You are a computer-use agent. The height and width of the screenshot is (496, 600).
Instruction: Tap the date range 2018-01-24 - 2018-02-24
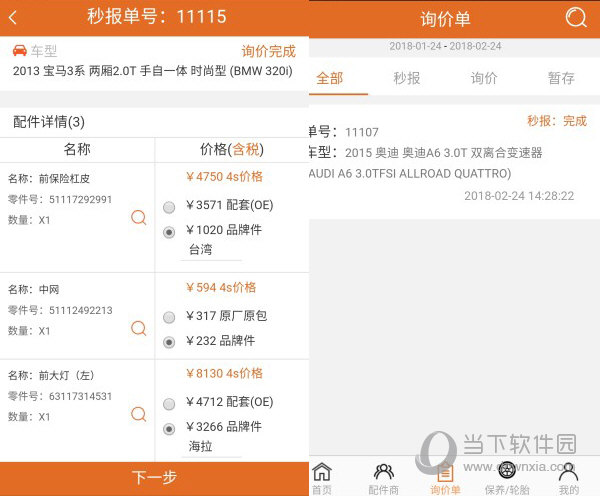(445, 46)
